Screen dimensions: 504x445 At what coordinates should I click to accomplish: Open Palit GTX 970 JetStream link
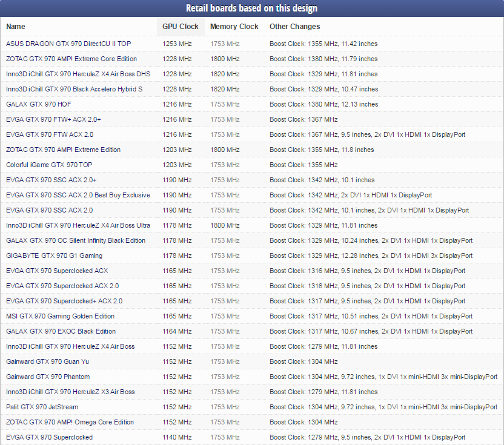click(42, 406)
